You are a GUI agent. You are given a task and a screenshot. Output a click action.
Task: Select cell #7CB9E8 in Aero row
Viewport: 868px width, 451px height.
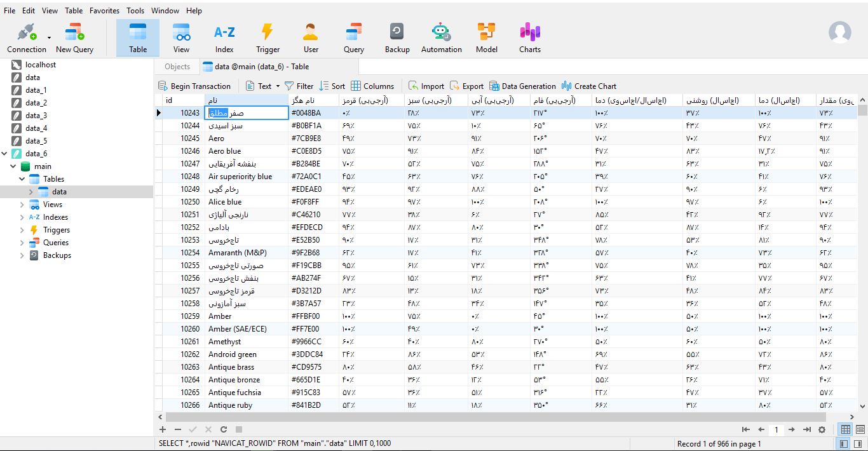pyautogui.click(x=314, y=138)
